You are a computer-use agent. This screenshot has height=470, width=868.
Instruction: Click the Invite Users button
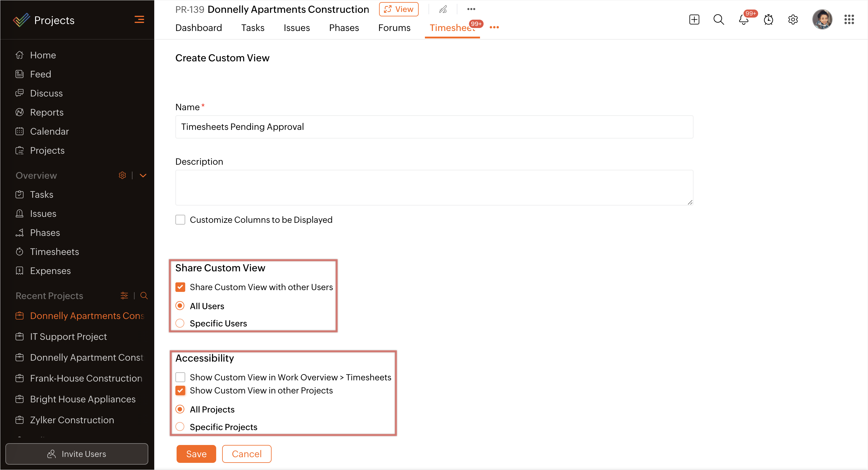tap(77, 454)
